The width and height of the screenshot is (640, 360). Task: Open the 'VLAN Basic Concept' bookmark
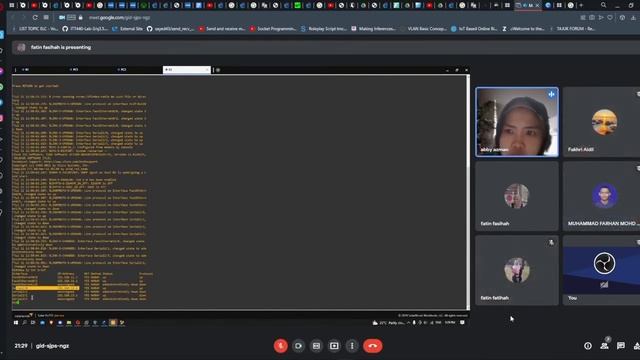pos(424,29)
